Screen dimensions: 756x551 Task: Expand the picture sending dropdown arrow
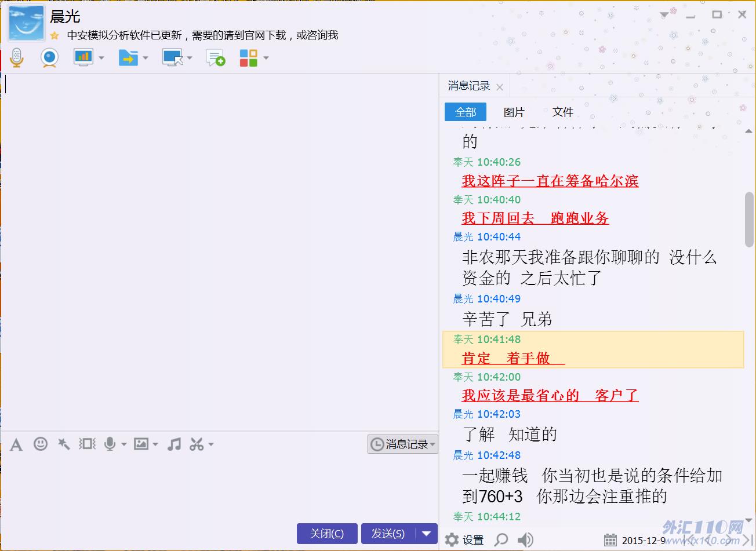click(x=155, y=444)
